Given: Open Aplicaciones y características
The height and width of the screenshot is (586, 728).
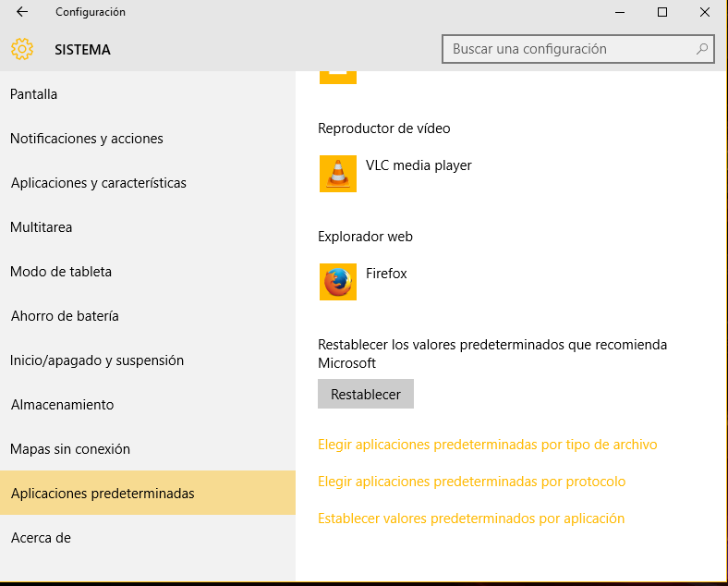Looking at the screenshot, I should (148, 183).
